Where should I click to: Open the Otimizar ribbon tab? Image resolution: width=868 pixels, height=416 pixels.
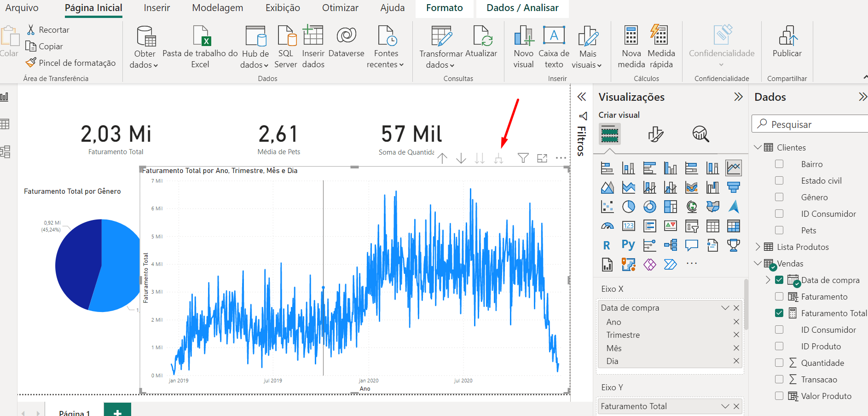[340, 8]
